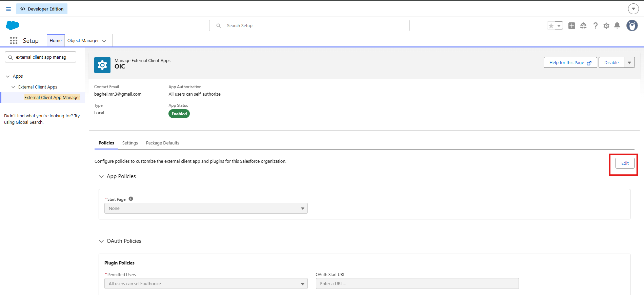Click the Salesforce cloud logo

[13, 25]
